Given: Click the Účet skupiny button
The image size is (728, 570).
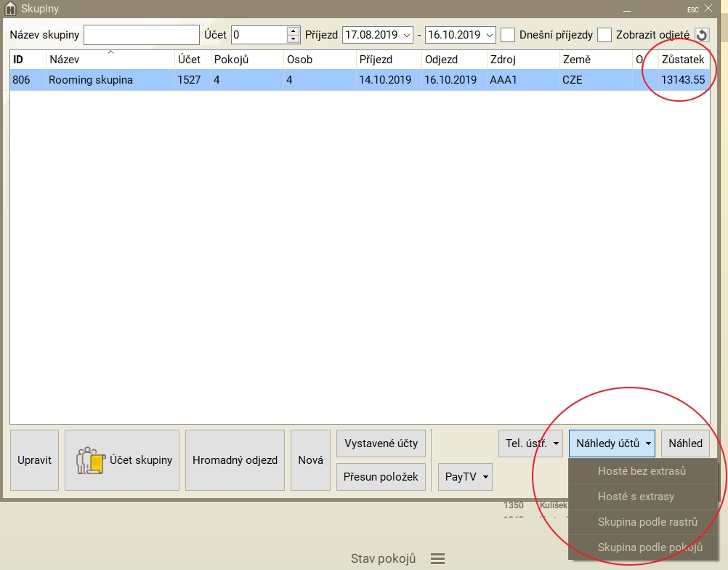Looking at the screenshot, I should pyautogui.click(x=122, y=460).
